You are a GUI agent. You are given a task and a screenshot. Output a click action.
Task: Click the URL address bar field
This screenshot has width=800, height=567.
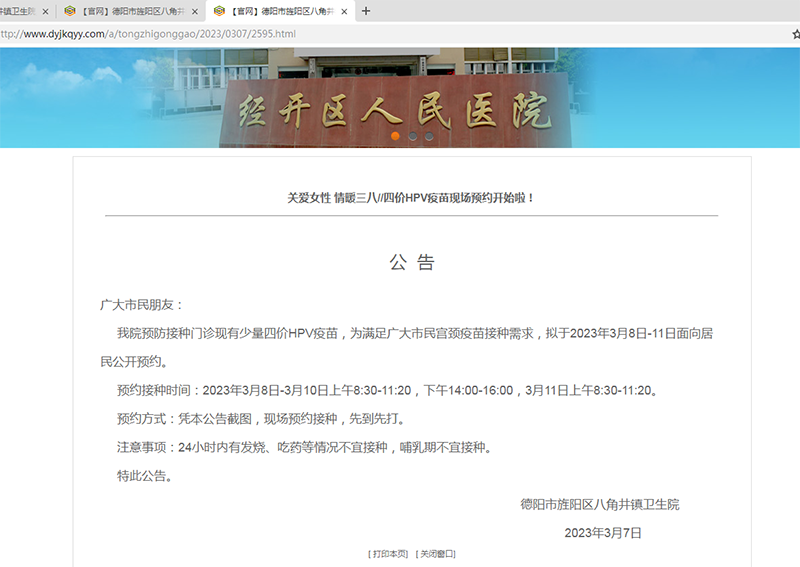coord(400,34)
